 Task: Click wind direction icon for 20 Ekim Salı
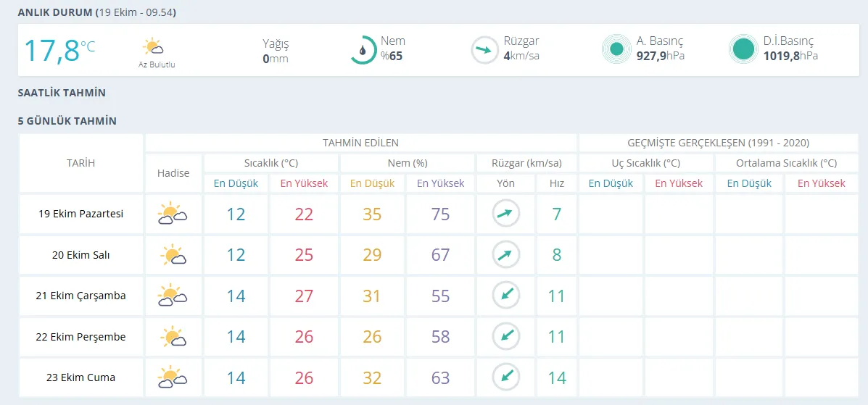point(506,254)
